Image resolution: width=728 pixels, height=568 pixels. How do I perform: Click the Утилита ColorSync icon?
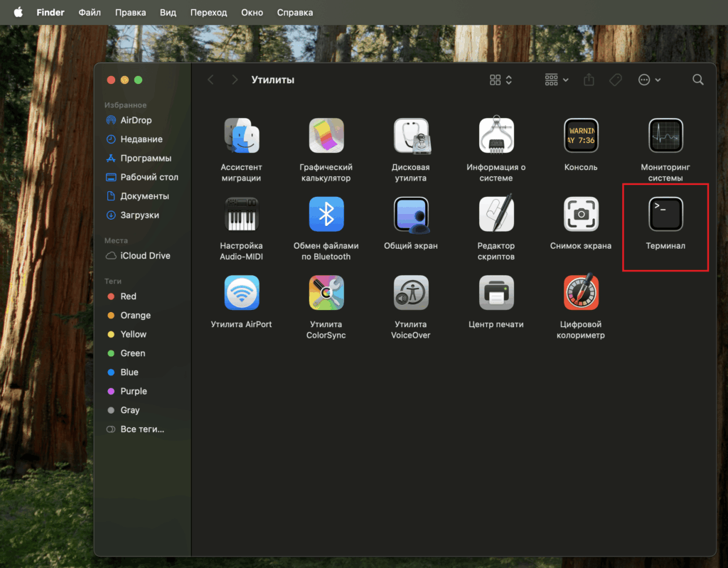(326, 292)
